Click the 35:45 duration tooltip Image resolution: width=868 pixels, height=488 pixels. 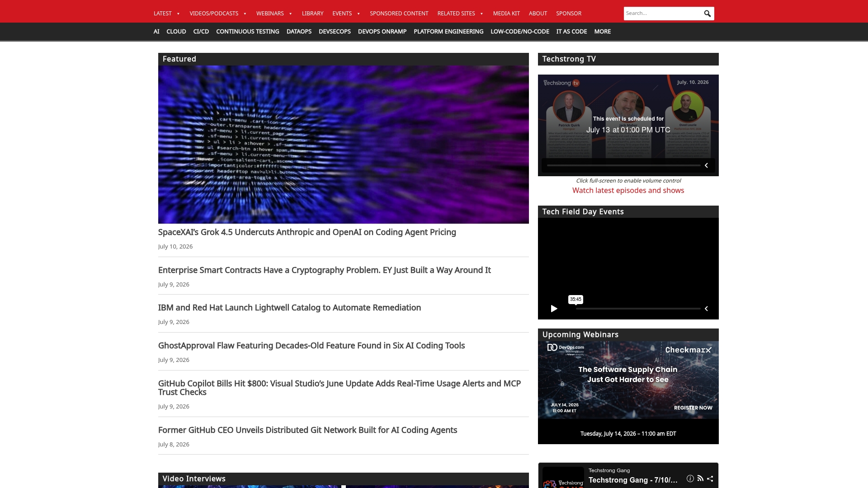coord(576,300)
